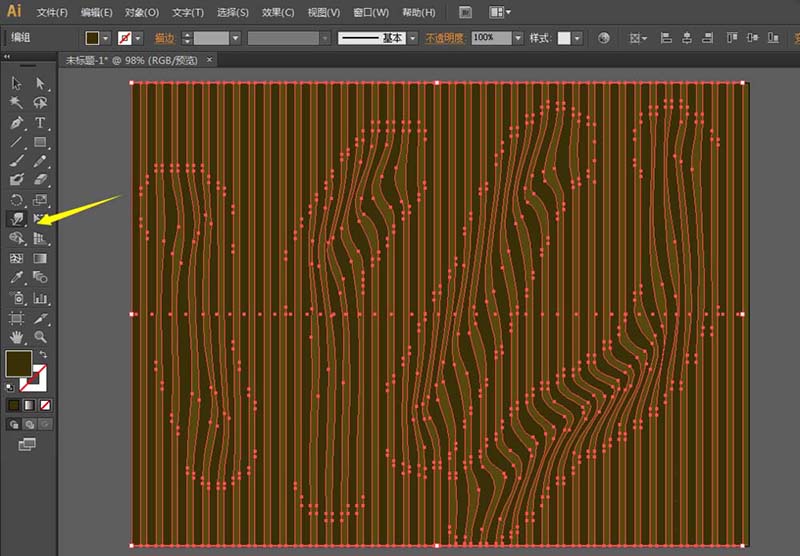The width and height of the screenshot is (800, 556).
Task: Select the Shape Builder tool
Action: pos(16,238)
